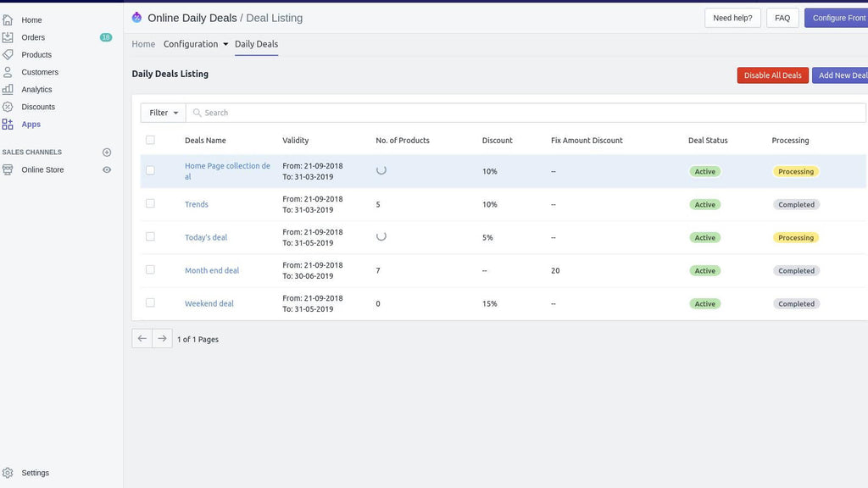This screenshot has height=488, width=868.
Task: Open the Home icon in sidebar
Action: click(8, 19)
